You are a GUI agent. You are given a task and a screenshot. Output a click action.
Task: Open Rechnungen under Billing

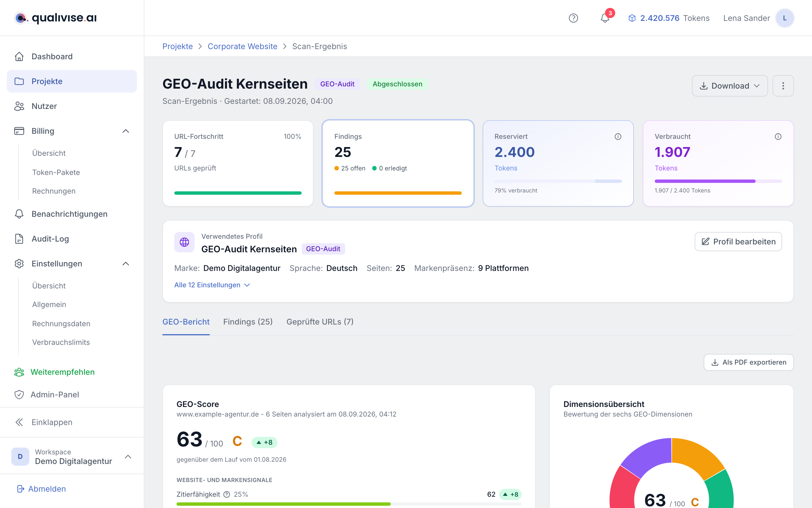pyautogui.click(x=54, y=191)
